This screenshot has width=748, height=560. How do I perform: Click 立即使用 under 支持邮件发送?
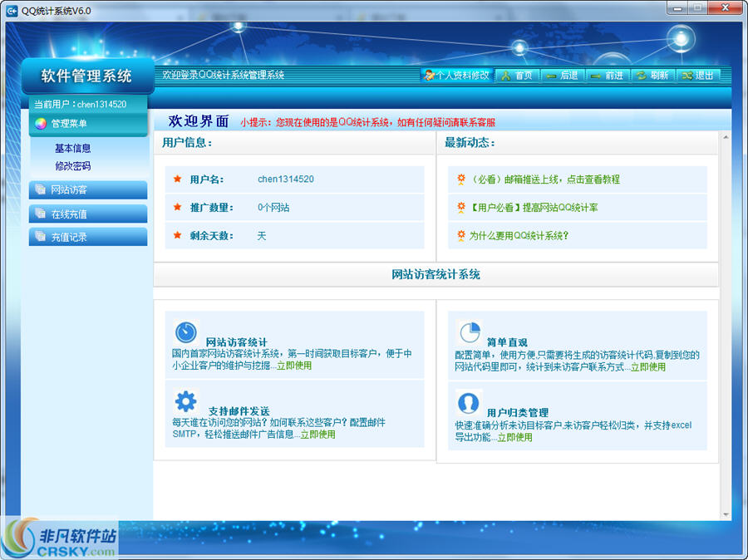point(317,434)
